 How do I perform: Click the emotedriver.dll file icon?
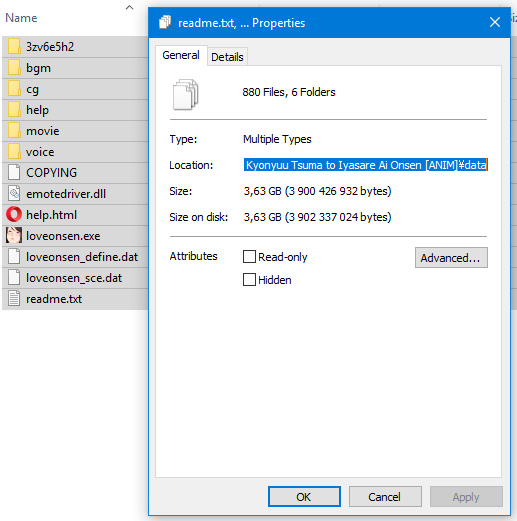[14, 193]
